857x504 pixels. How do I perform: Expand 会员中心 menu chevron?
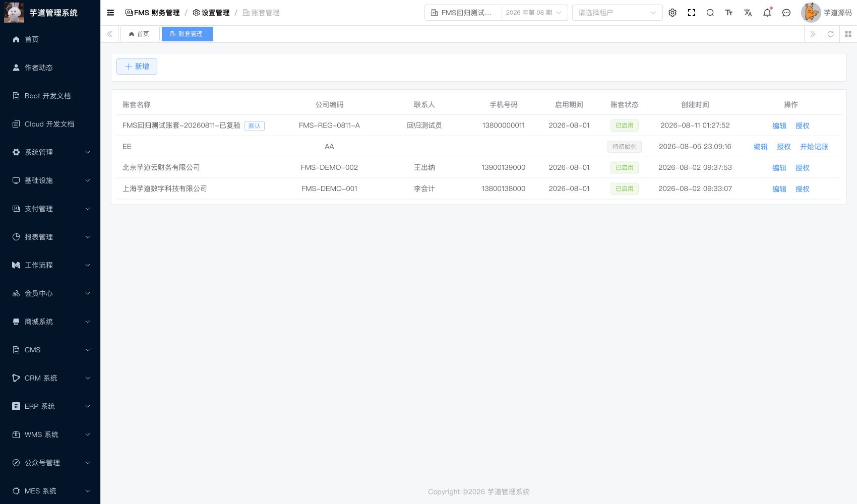tap(88, 293)
